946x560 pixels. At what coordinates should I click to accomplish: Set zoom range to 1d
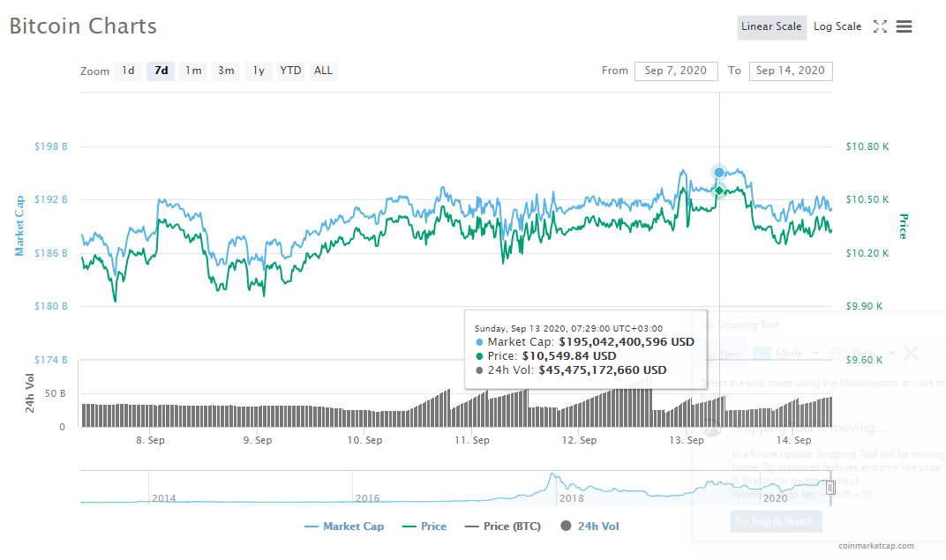pyautogui.click(x=128, y=71)
